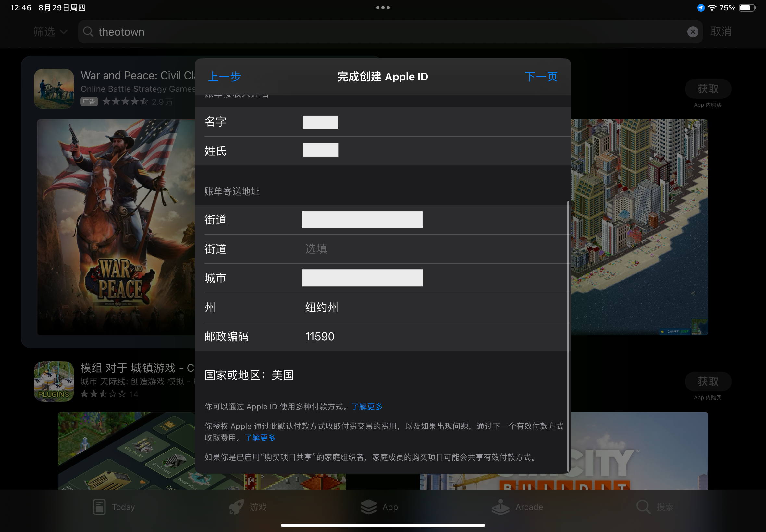Tap 下一页 to continue
Viewport: 766px width, 532px height.
click(541, 77)
